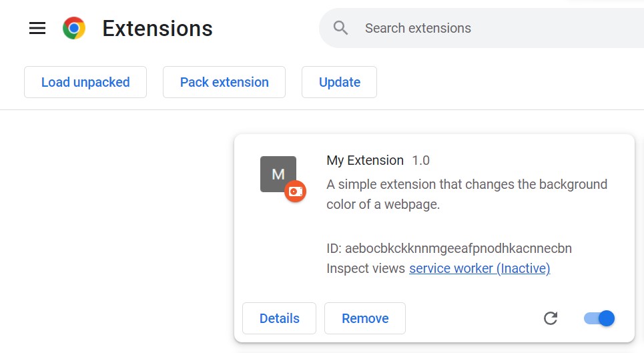Focus the Search extensions field
This screenshot has height=353, width=644.
click(x=481, y=28)
